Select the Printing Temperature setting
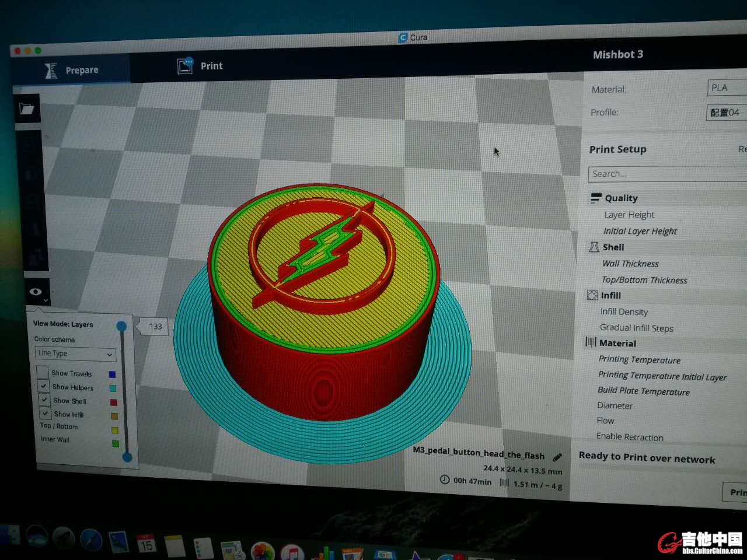This screenshot has width=747, height=560. 639,359
